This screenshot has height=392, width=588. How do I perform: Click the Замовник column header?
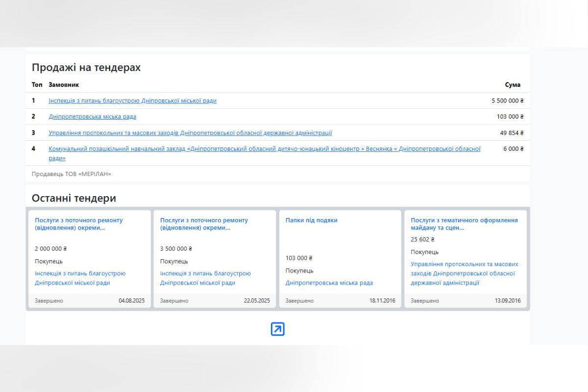point(64,85)
